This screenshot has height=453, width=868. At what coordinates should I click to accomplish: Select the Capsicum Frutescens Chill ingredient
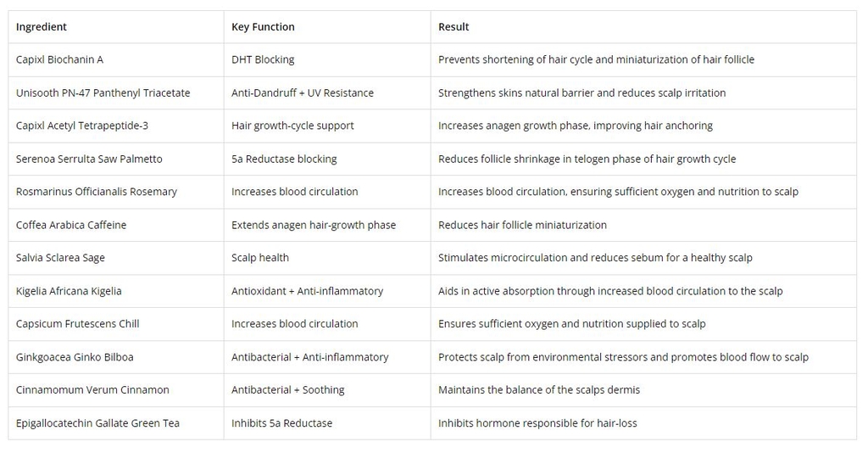(77, 324)
